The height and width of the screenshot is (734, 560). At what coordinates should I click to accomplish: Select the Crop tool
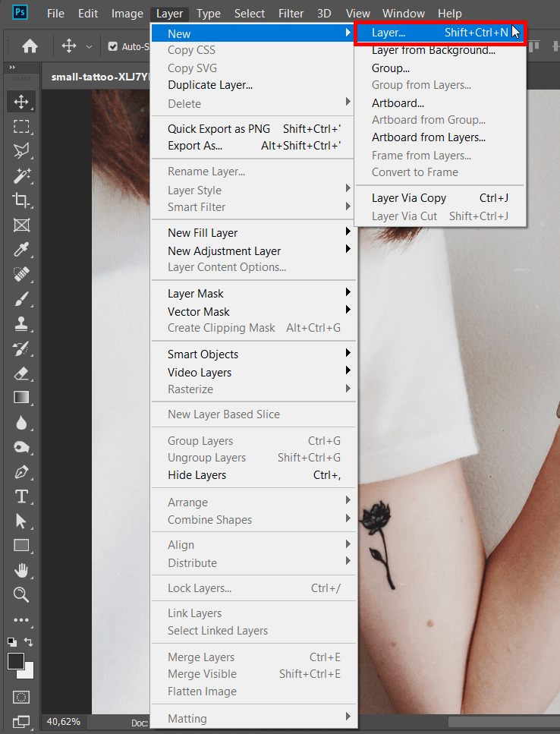point(21,200)
